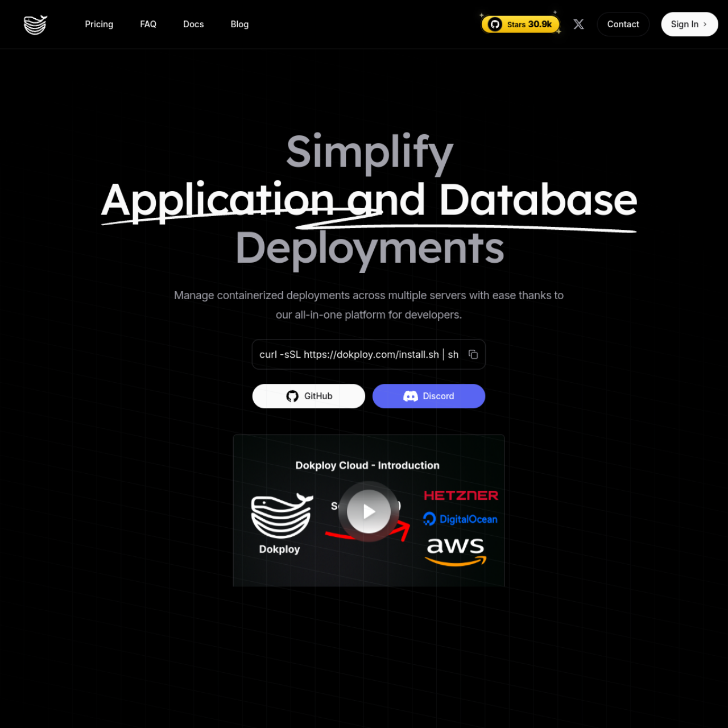Click the GitHub repository button
728x728 pixels.
[308, 396]
